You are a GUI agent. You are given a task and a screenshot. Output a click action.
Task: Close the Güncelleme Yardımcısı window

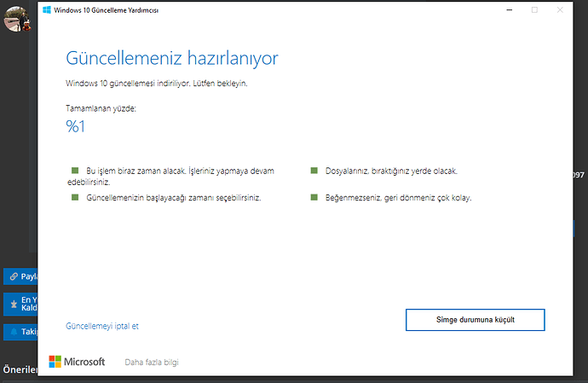(x=560, y=10)
